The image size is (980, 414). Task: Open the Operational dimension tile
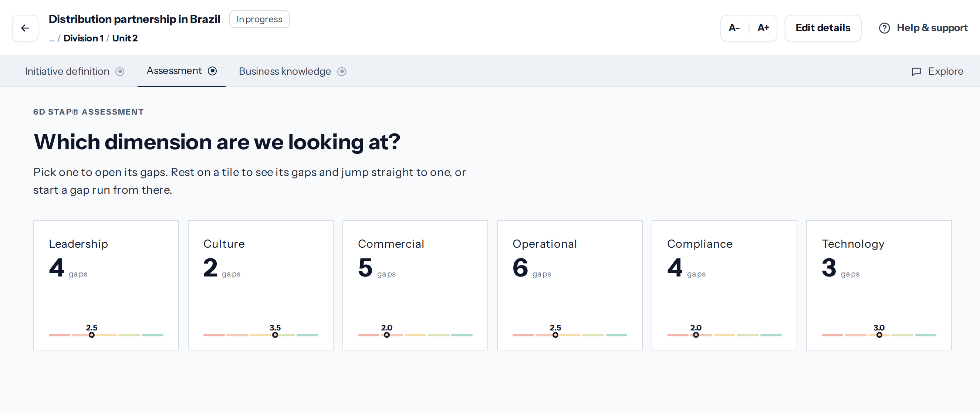[570, 286]
